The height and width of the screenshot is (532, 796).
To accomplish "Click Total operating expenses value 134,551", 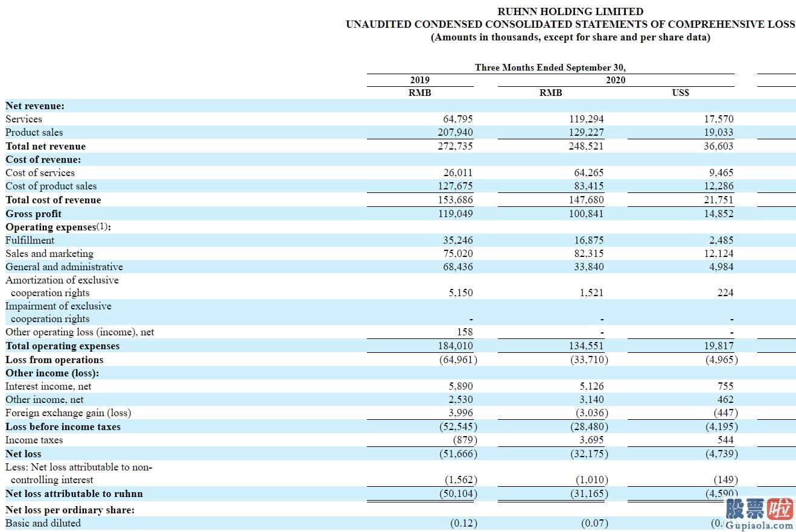I will pos(585,346).
